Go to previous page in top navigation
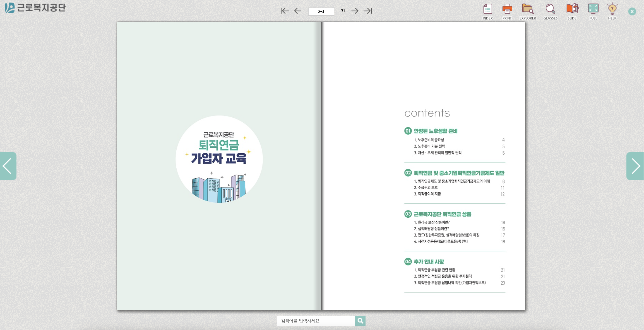 [297, 11]
